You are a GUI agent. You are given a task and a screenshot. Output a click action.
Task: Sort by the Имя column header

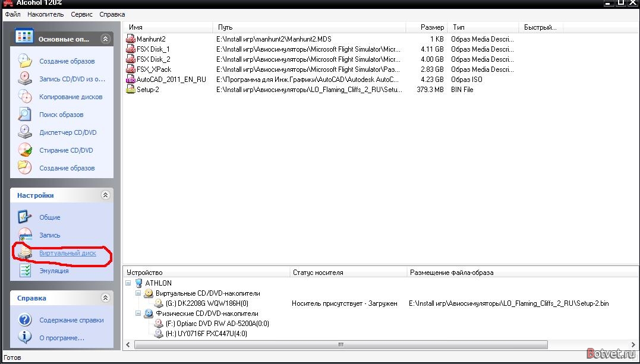[168, 27]
